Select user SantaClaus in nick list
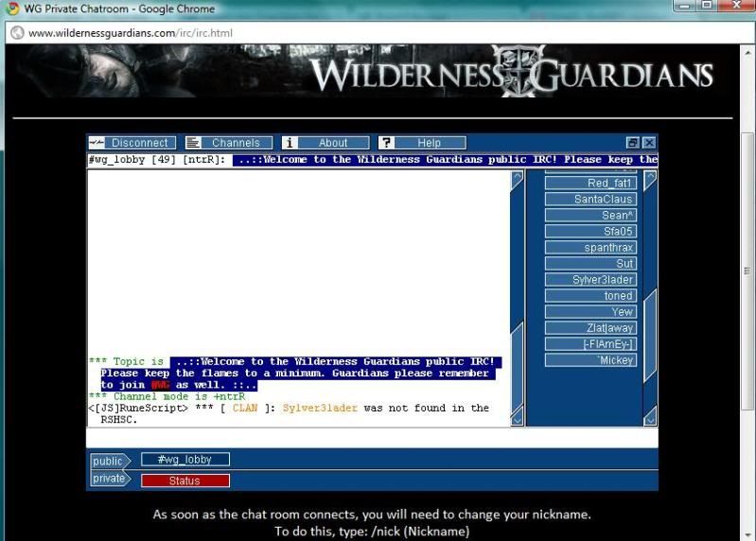 click(590, 199)
